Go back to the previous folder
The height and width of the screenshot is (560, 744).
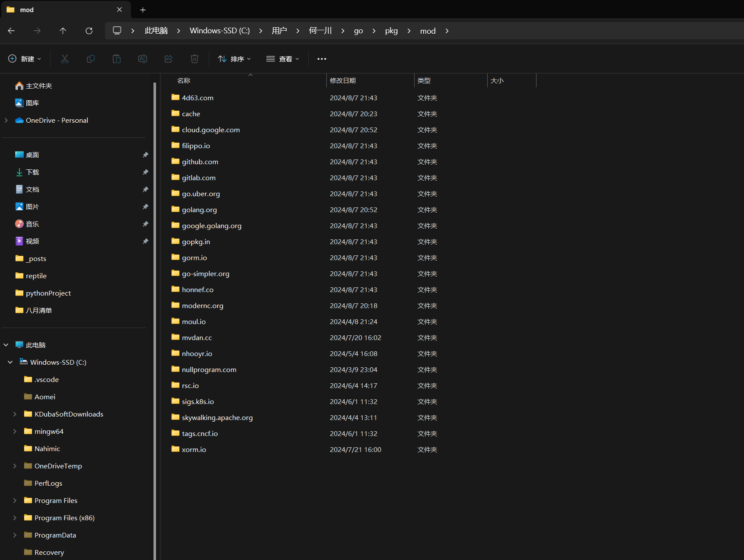(11, 31)
